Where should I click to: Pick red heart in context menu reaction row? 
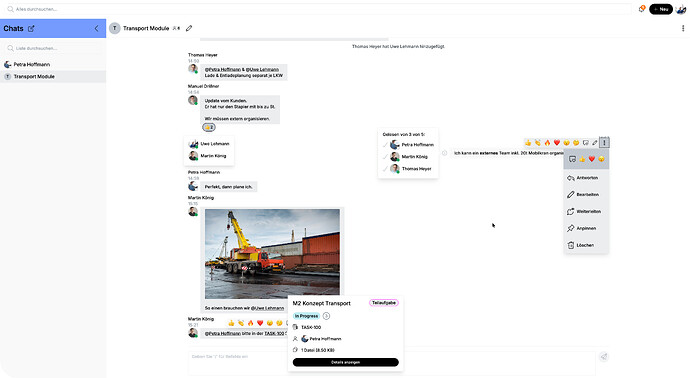[x=592, y=159]
